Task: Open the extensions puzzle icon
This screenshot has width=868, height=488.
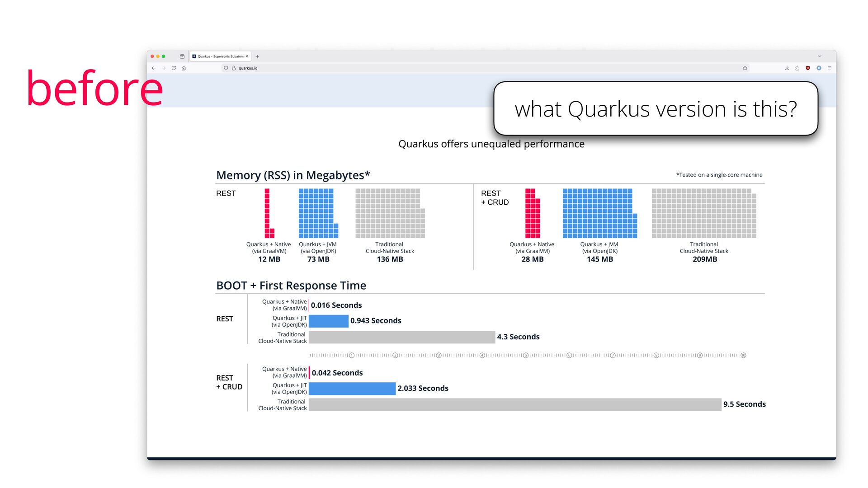Action: point(797,68)
